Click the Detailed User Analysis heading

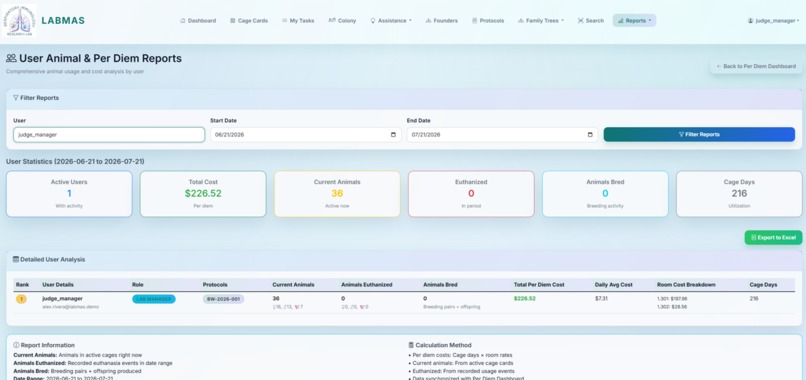(x=49, y=260)
